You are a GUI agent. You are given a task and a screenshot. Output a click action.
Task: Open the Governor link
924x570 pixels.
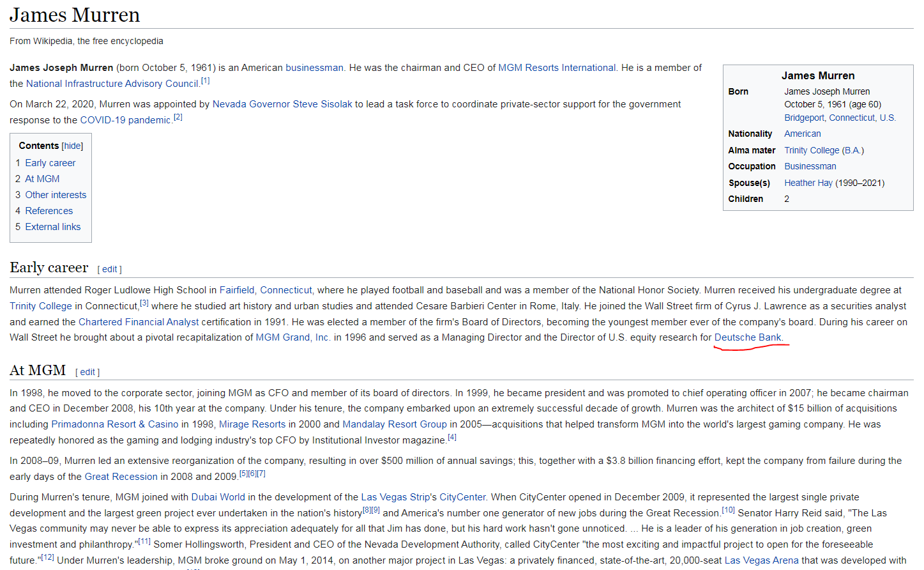(270, 104)
